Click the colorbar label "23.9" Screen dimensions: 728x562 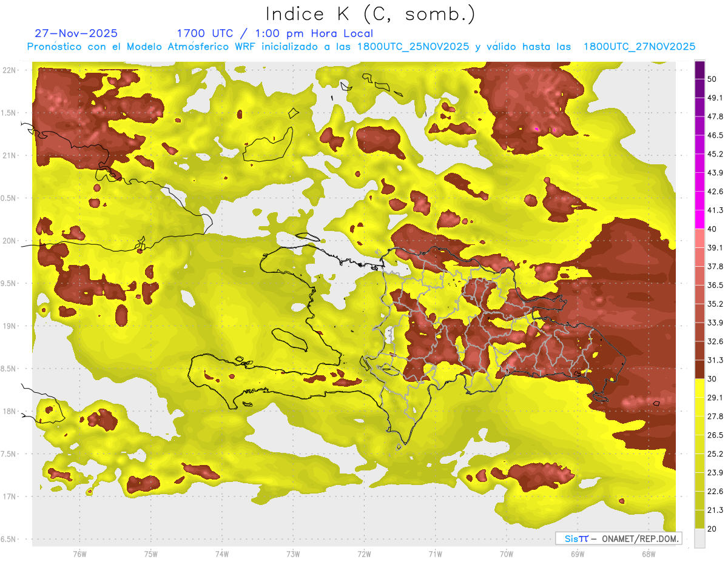(x=715, y=473)
